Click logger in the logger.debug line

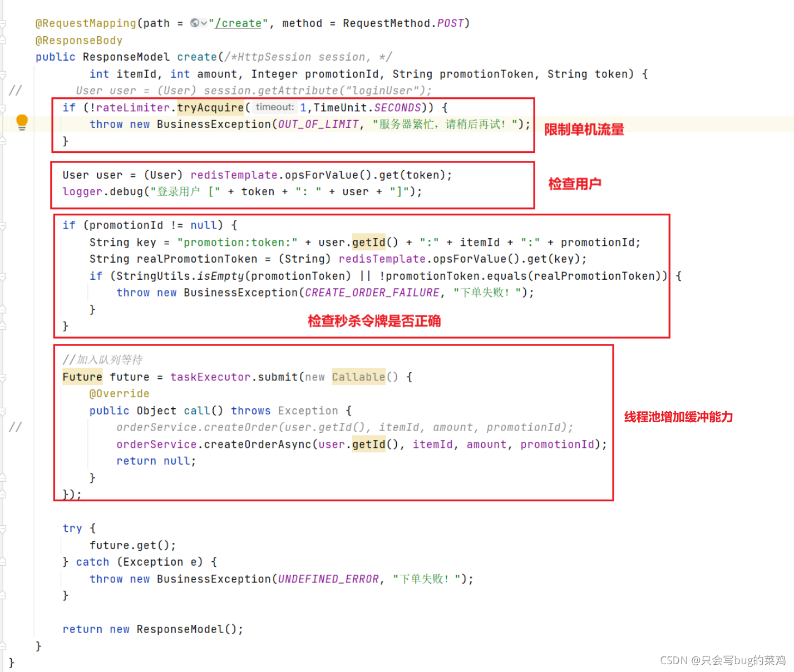click(82, 191)
